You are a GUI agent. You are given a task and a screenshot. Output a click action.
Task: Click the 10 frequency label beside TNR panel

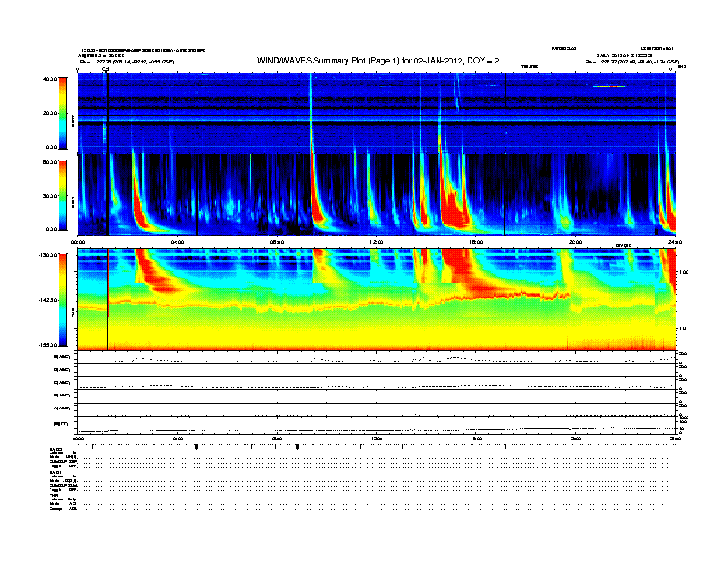(x=682, y=329)
